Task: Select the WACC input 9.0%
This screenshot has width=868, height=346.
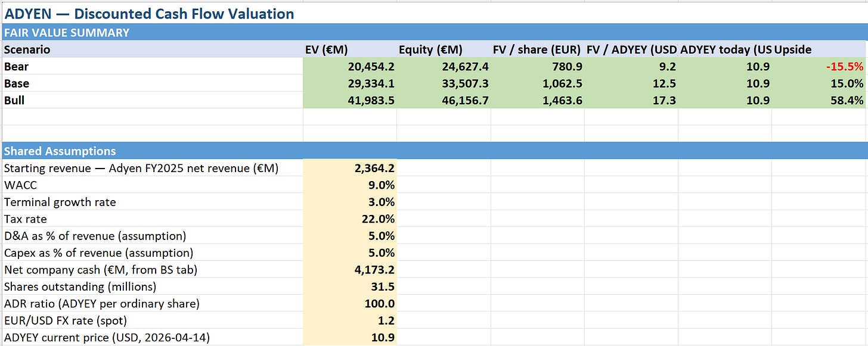Action: click(x=350, y=185)
